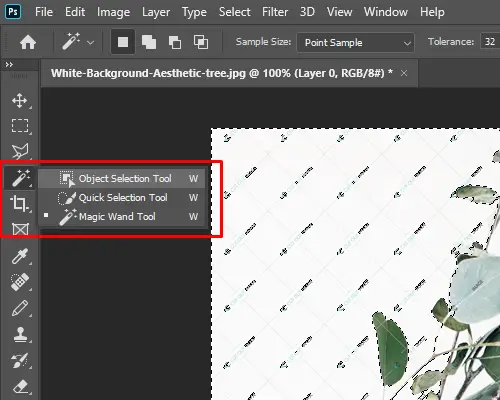Select the Spot Healing Brush tool
The image size is (500, 400).
point(20,282)
